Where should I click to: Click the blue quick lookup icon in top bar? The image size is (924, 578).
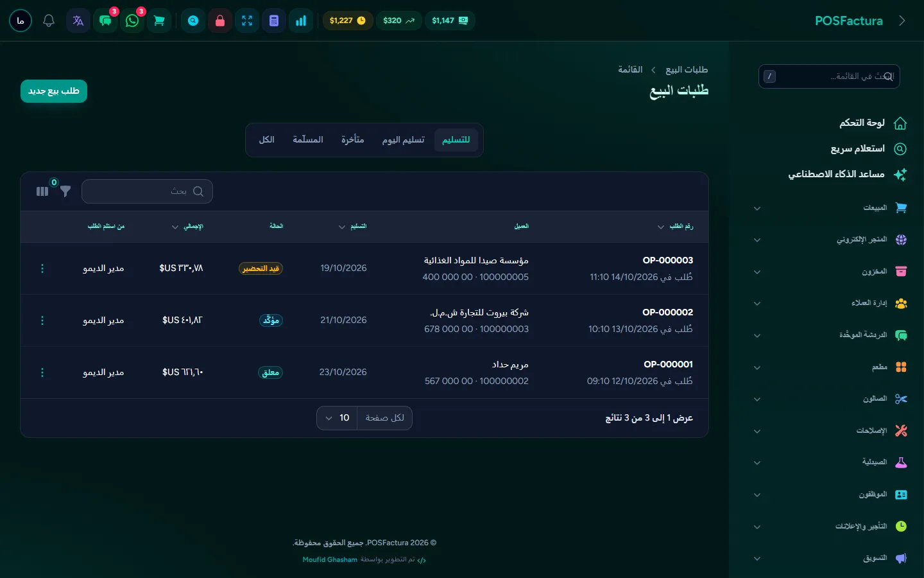click(x=193, y=21)
